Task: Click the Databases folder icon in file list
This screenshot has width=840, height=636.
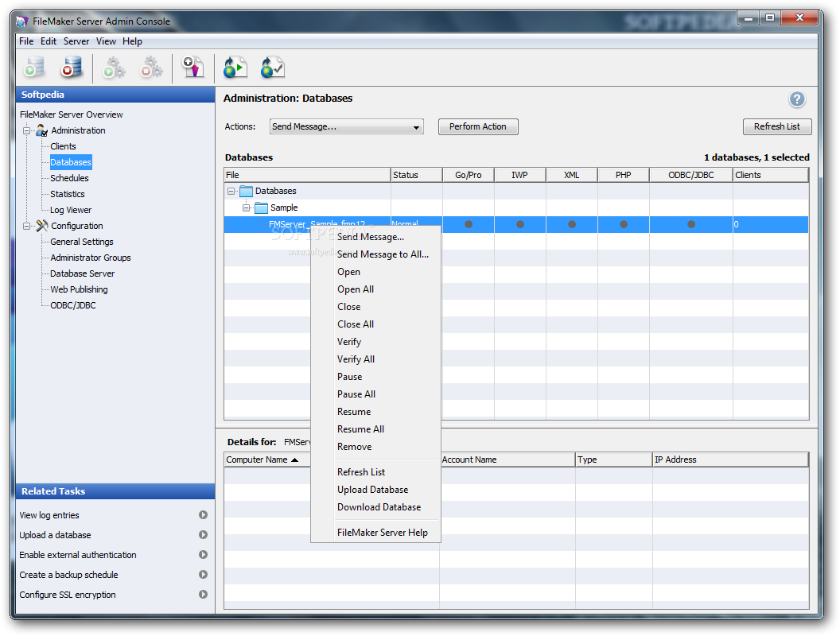Action: (x=246, y=191)
